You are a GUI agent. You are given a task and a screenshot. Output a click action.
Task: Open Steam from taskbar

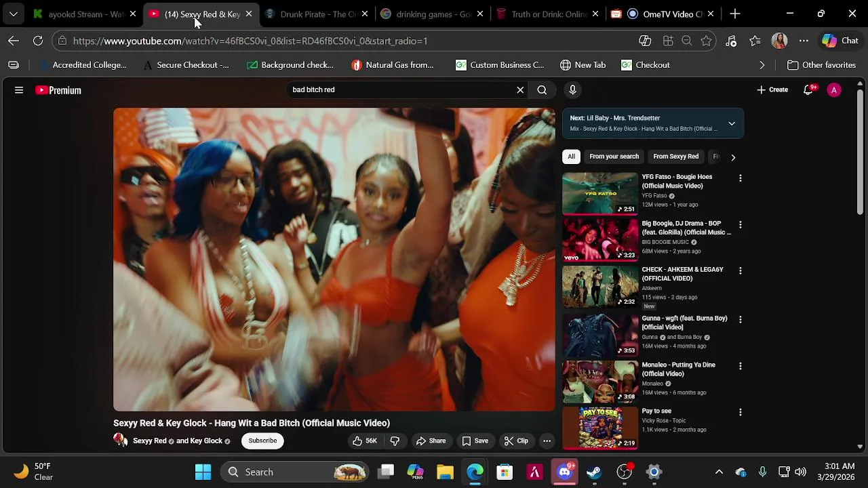pyautogui.click(x=595, y=472)
